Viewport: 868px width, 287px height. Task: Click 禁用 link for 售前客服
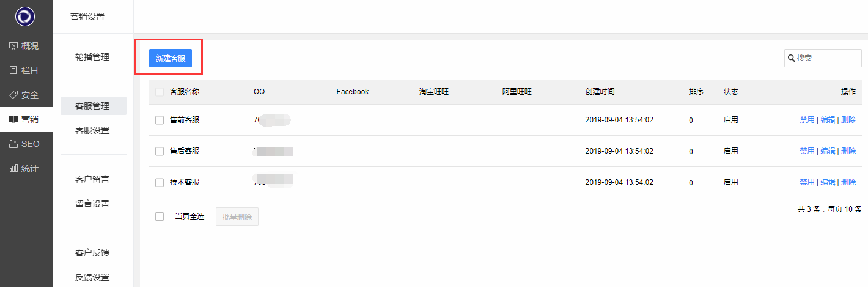(807, 120)
